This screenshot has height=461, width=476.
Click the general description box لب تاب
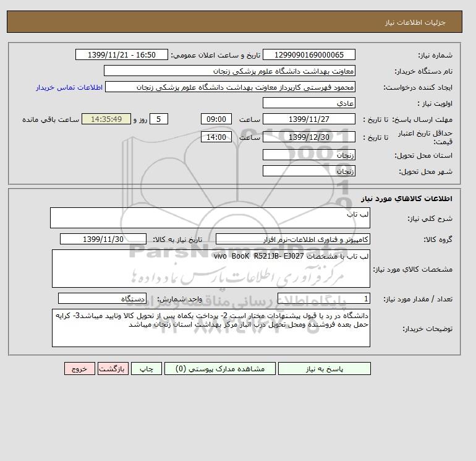(x=210, y=218)
